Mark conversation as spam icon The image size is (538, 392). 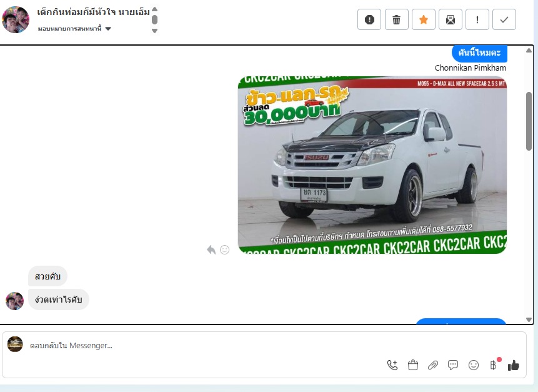coord(369,19)
